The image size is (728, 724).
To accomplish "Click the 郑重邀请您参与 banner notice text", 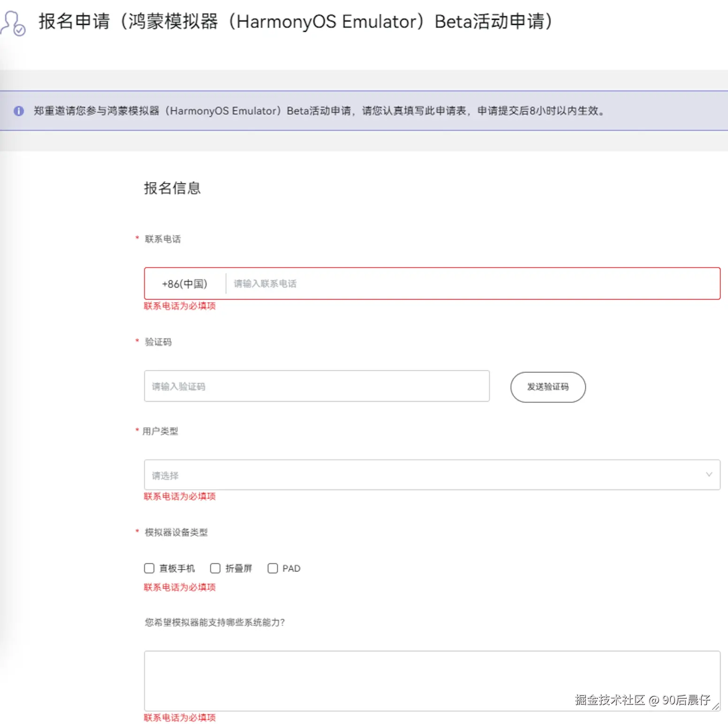I will coord(320,111).
